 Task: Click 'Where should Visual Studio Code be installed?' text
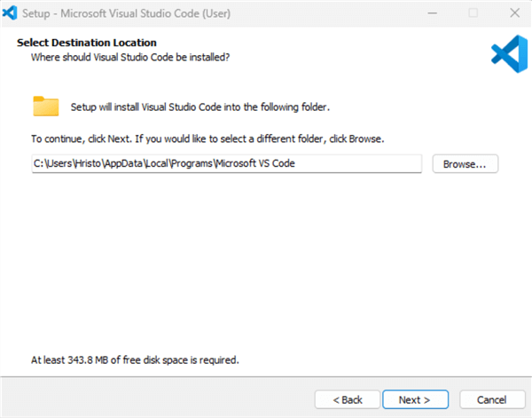coord(130,57)
